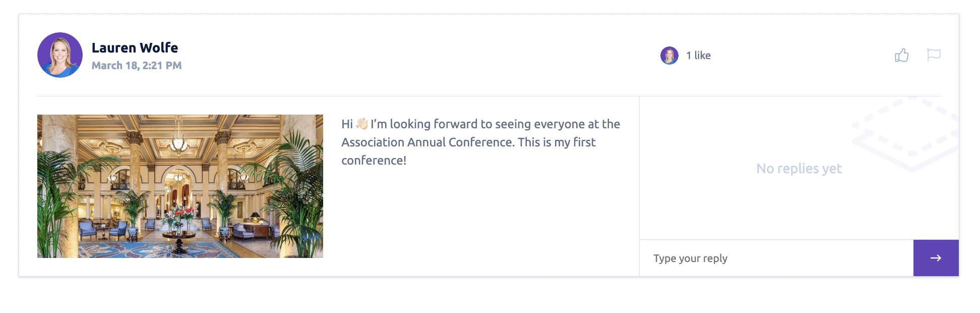Open the hotel lobby photo attachment
980x313 pixels.
[180, 186]
